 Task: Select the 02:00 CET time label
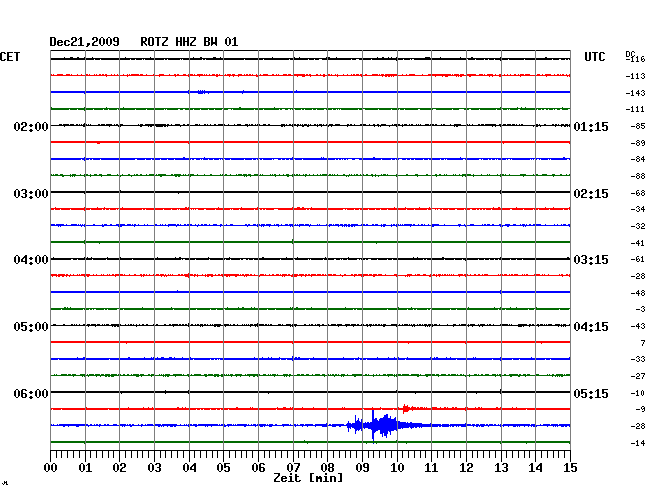coord(31,126)
